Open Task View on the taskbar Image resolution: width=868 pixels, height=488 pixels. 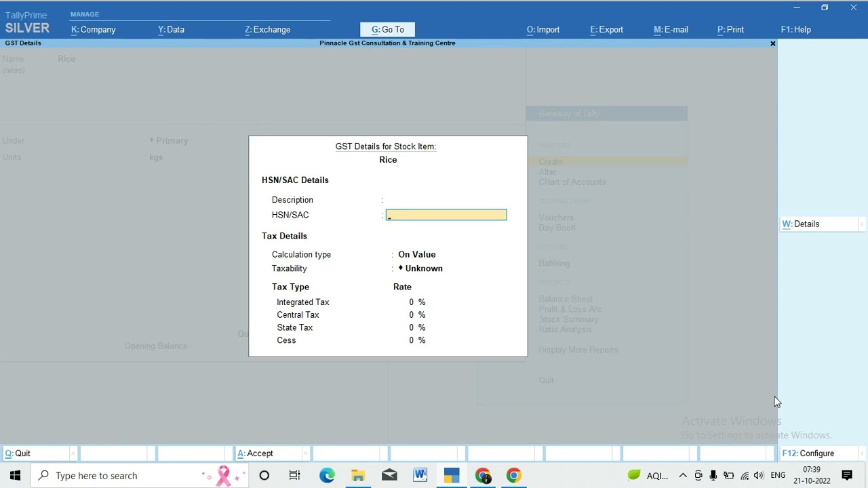[x=294, y=476]
